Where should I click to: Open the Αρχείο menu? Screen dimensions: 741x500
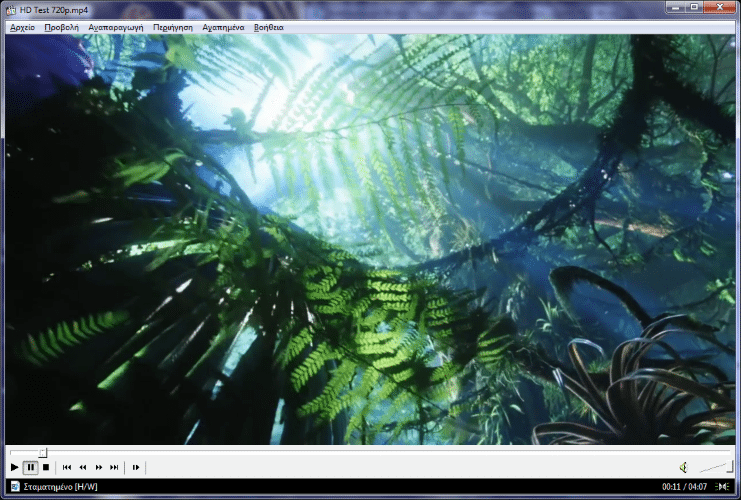click(x=22, y=27)
